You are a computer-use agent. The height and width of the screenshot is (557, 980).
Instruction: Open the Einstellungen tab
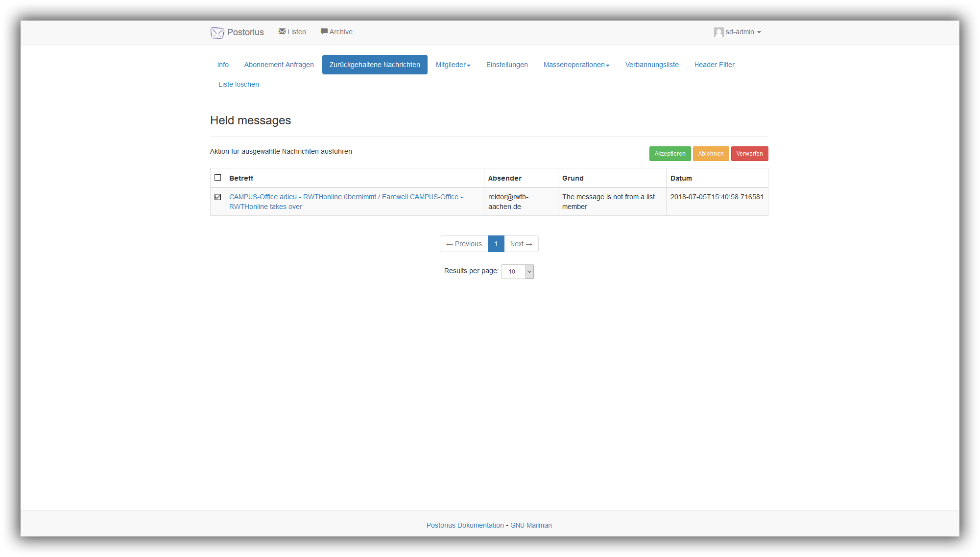pyautogui.click(x=507, y=65)
